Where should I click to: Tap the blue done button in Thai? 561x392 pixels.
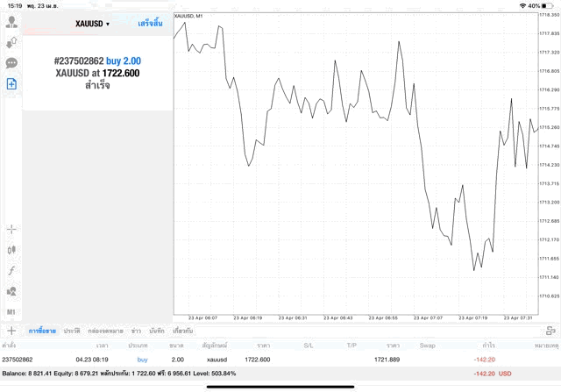[150, 24]
